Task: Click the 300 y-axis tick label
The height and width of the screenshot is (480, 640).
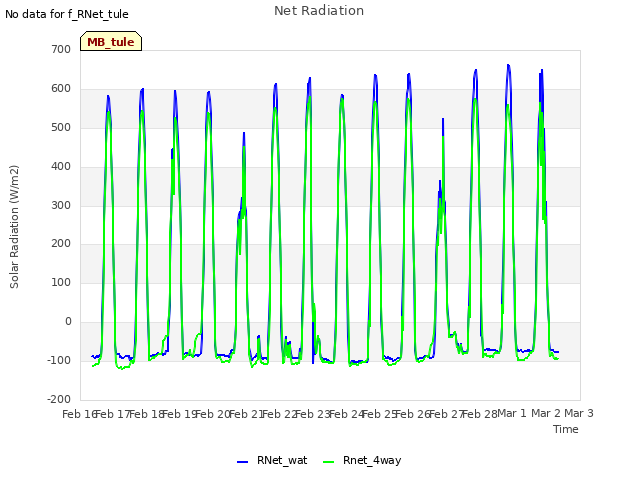Action: (x=61, y=205)
